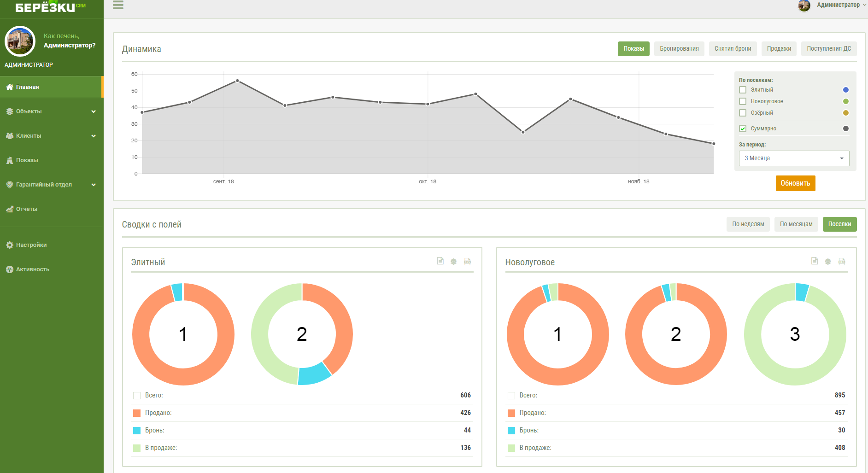Click donut chart 1 in Элитный card
This screenshot has height=473, width=868.
[x=183, y=334]
